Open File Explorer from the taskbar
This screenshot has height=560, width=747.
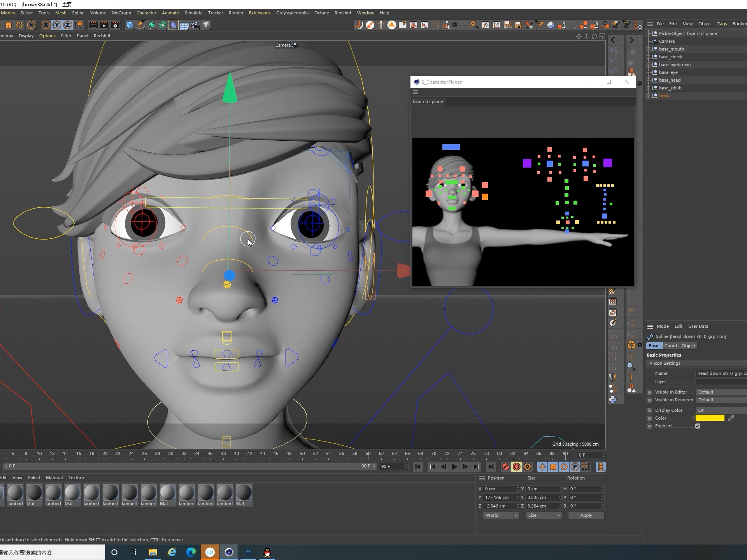click(x=153, y=552)
